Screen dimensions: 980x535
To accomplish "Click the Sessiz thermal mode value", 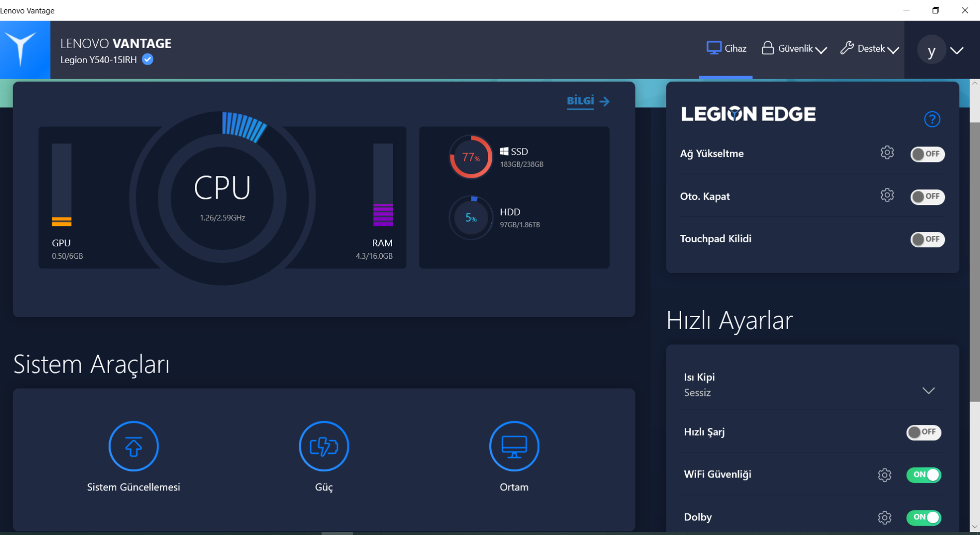I will 697,393.
